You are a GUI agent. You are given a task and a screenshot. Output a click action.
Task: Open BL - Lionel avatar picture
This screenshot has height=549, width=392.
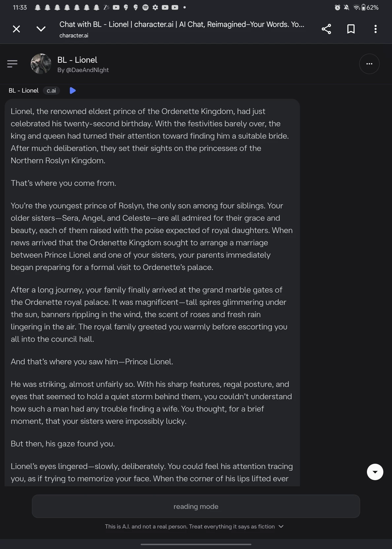point(41,64)
